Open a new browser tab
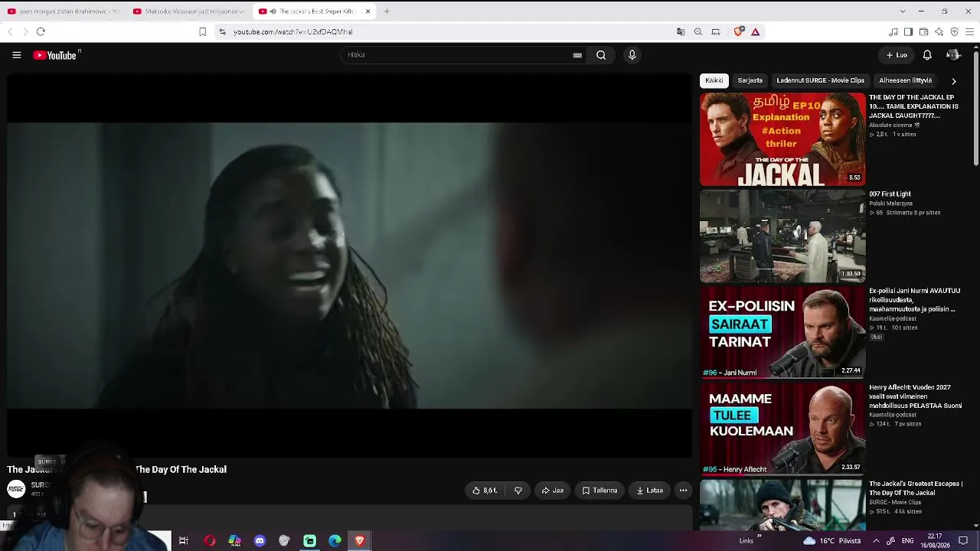Viewport: 980px width, 551px height. pos(387,11)
